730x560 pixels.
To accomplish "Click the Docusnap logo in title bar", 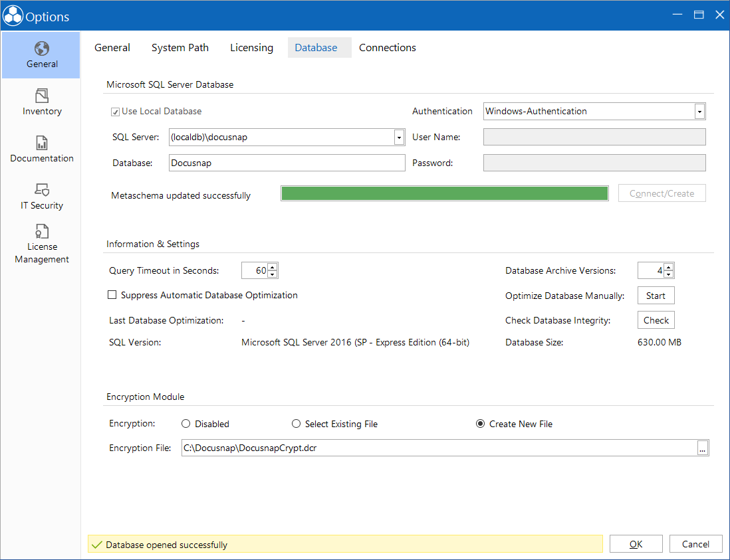I will click(x=13, y=15).
